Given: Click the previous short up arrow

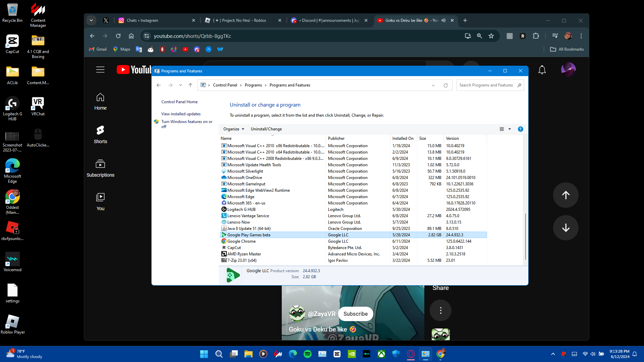Looking at the screenshot, I should (566, 195).
